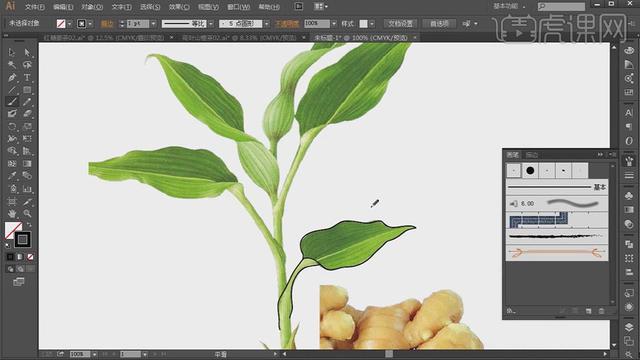Select the 6.00 bristle brush
The image size is (640, 360).
pyautogui.click(x=557, y=203)
